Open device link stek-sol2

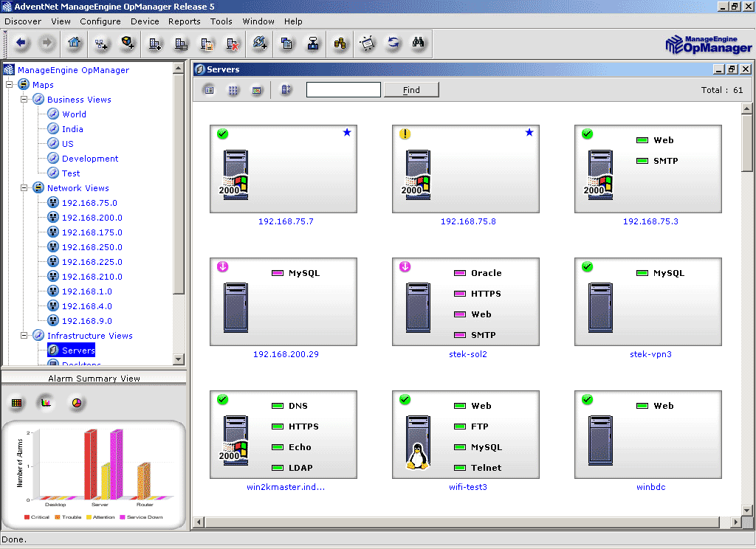coord(467,353)
